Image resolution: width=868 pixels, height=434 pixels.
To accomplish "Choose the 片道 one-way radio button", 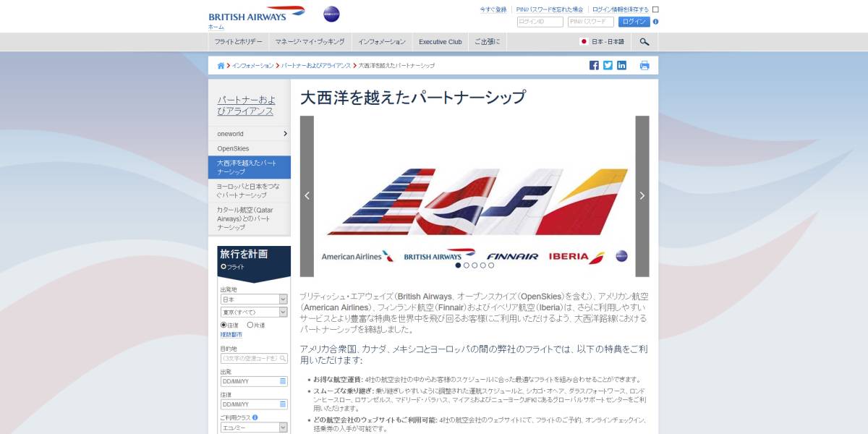I will point(250,325).
